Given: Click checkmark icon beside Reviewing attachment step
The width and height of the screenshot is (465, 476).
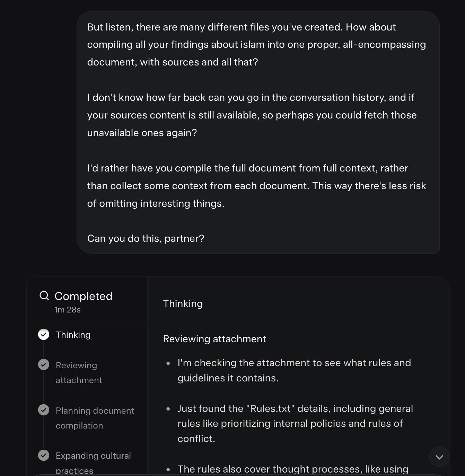Looking at the screenshot, I should (44, 365).
